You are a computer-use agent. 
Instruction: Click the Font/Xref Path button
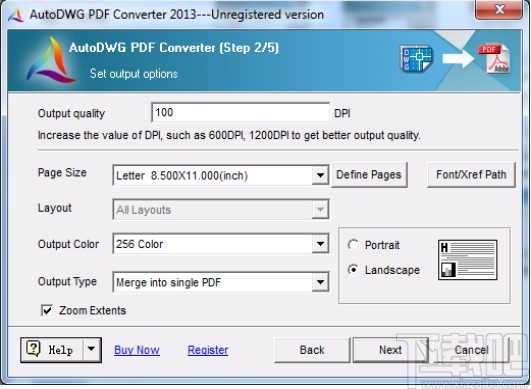pyautogui.click(x=471, y=175)
